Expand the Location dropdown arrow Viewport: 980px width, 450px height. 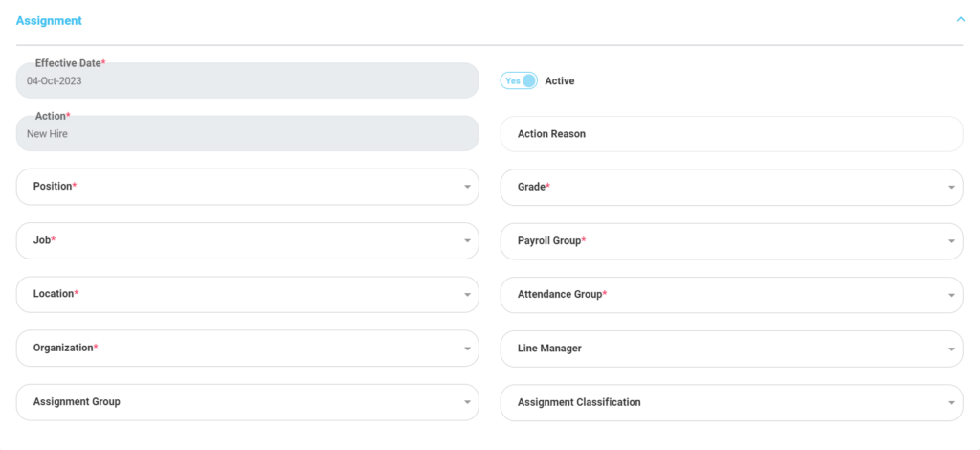pyautogui.click(x=467, y=294)
